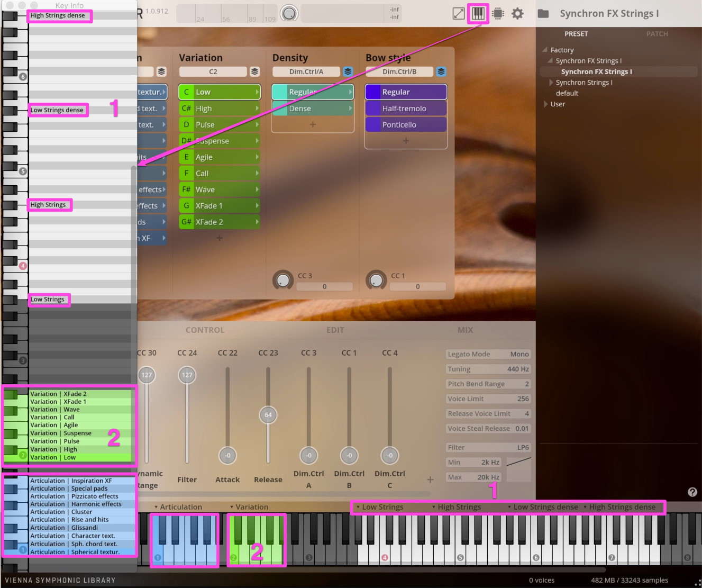Open the Legato Mode Mono selector
Viewport: 702px width, 588px height.
(x=488, y=354)
